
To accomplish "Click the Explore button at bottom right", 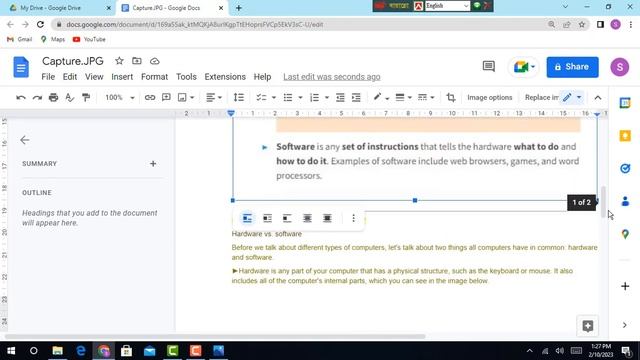I will [x=588, y=326].
